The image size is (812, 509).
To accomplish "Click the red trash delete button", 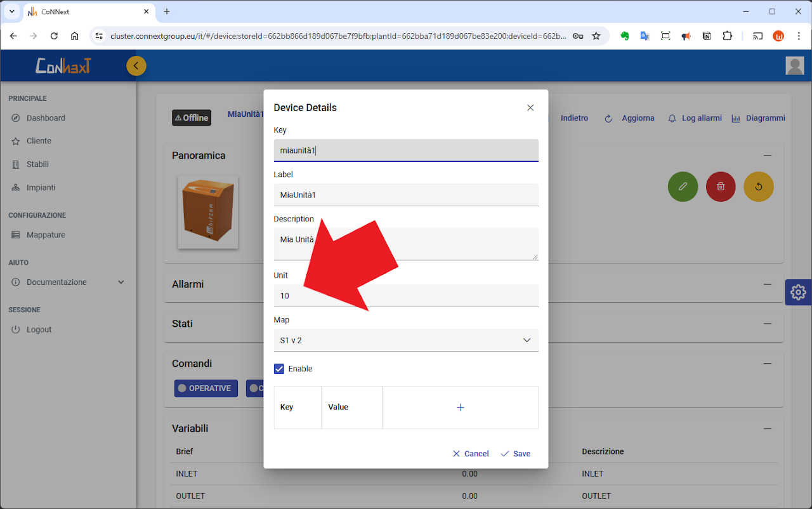I will (x=721, y=187).
